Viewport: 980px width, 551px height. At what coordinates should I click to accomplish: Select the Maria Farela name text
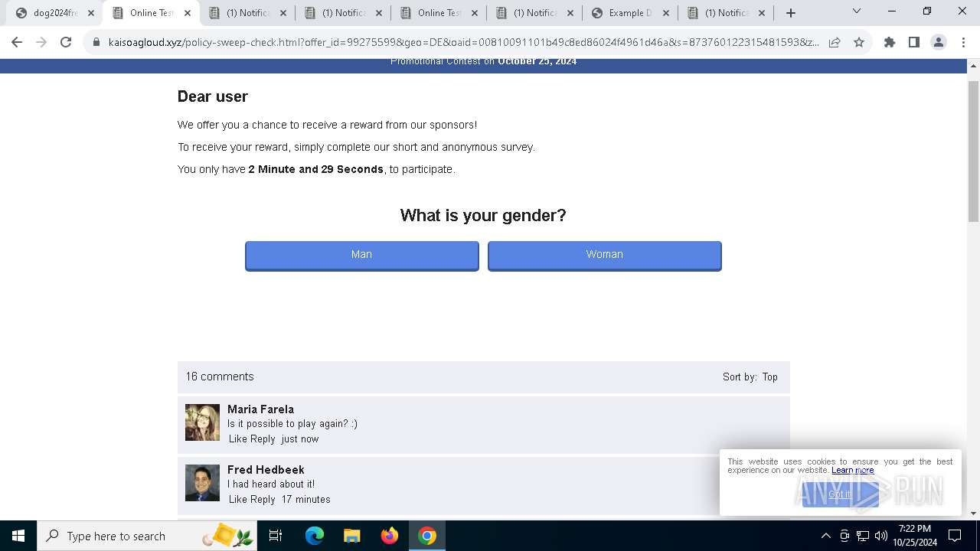click(x=260, y=409)
